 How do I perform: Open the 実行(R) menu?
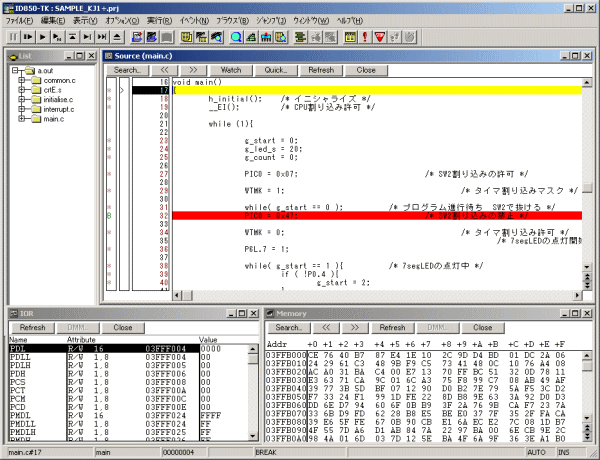point(160,21)
